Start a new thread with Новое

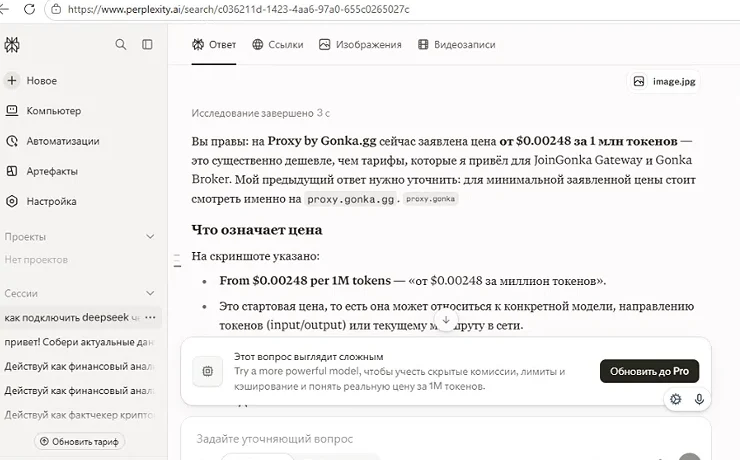pyautogui.click(x=31, y=81)
